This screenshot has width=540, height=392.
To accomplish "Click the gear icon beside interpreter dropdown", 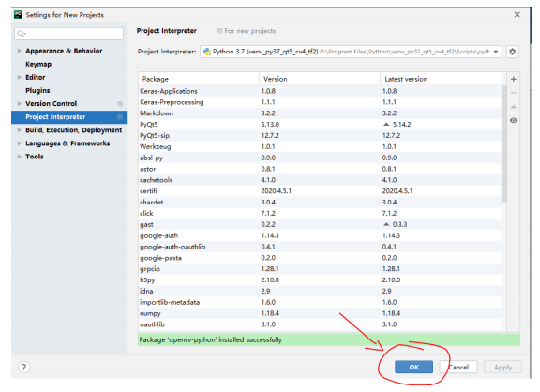I will pos(512,52).
